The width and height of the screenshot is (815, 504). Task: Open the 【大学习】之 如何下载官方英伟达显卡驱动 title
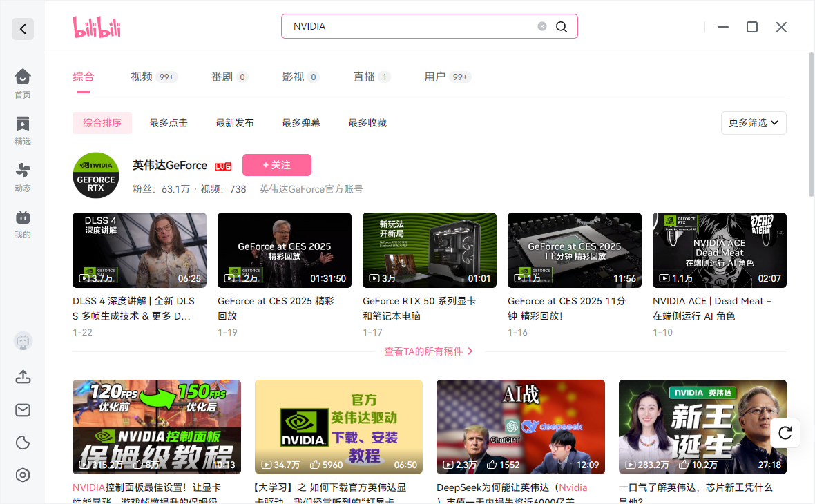(x=331, y=493)
